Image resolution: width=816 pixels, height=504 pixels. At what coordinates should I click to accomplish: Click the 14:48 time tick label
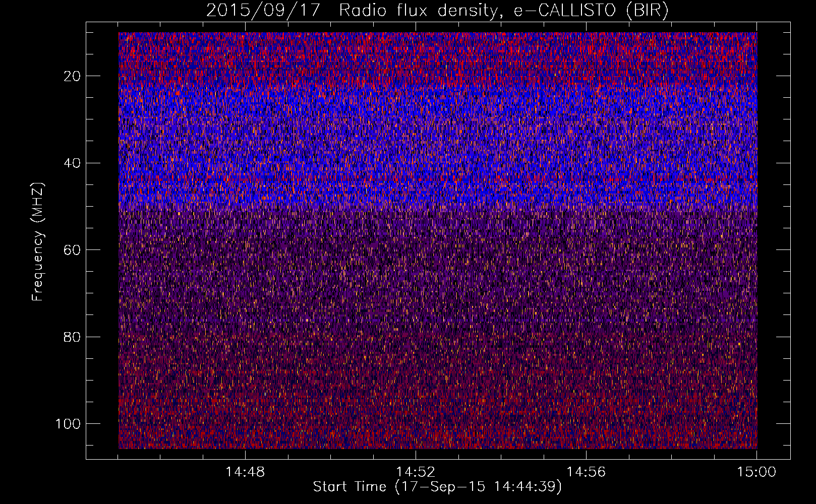click(245, 472)
